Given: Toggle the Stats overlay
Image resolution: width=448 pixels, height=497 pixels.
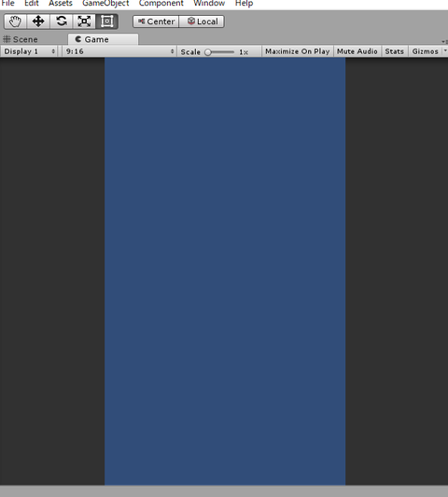Looking at the screenshot, I should (x=394, y=51).
